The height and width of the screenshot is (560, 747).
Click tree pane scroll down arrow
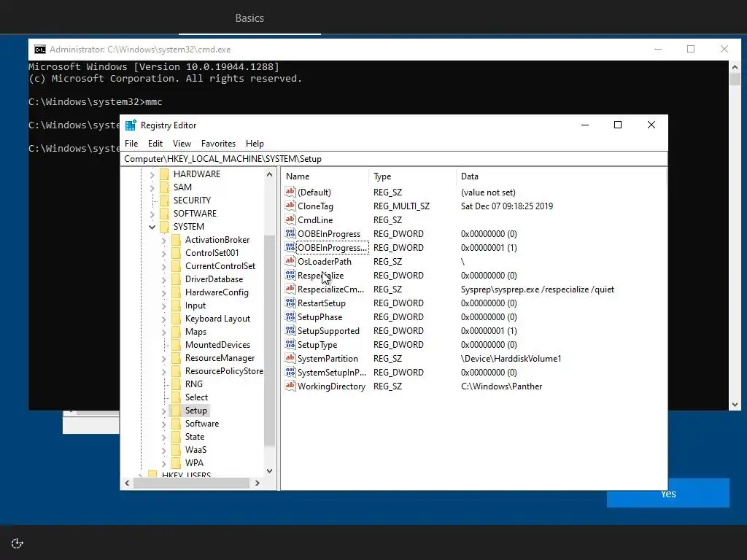(x=270, y=471)
